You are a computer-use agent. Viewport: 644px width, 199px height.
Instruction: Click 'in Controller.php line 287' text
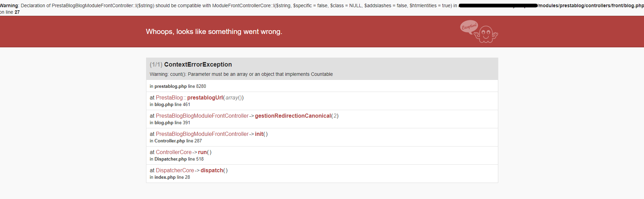176,141
